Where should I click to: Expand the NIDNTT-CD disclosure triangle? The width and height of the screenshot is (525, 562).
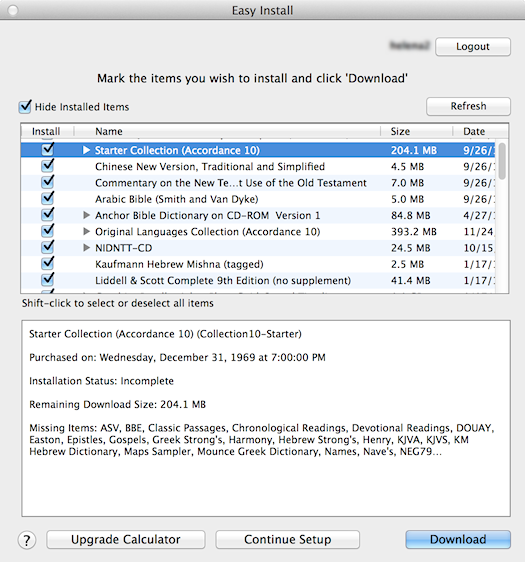pos(86,248)
